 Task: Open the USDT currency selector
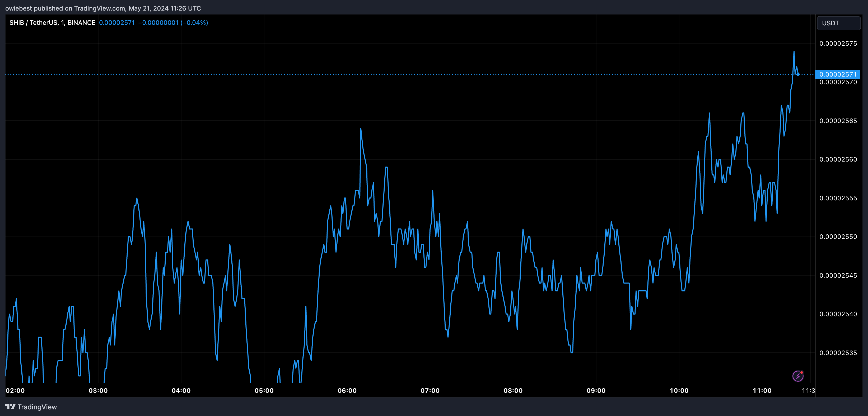click(838, 23)
